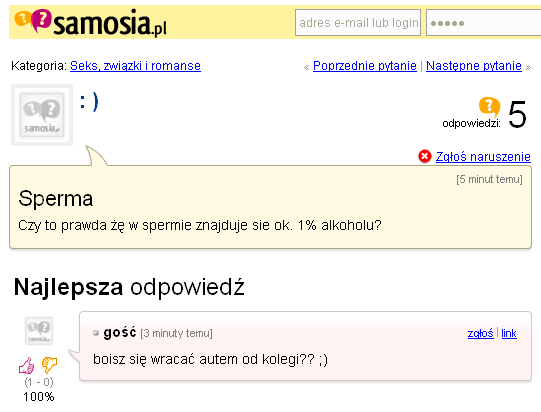
Task: Click the thumbs up icon on best answer
Action: click(27, 365)
